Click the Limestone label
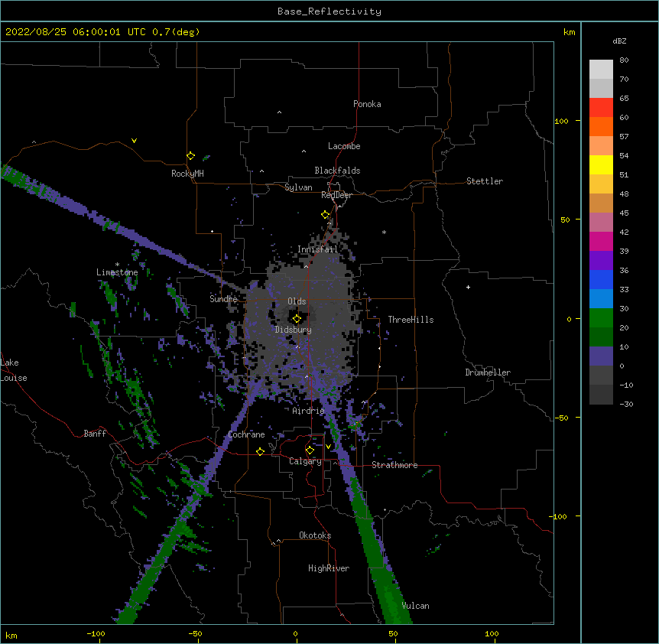Screen dimensions: 659x644 pos(117,272)
